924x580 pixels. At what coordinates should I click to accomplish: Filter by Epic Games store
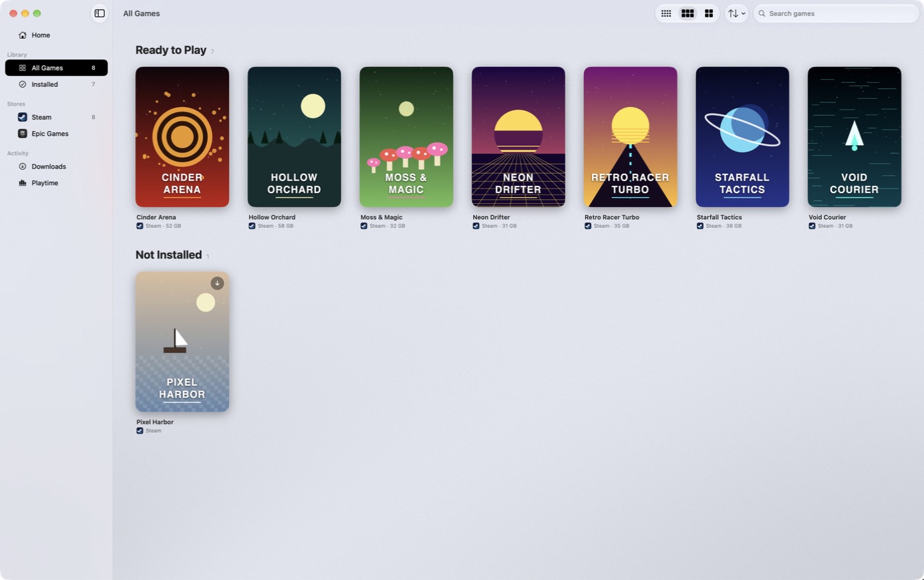tap(56, 134)
